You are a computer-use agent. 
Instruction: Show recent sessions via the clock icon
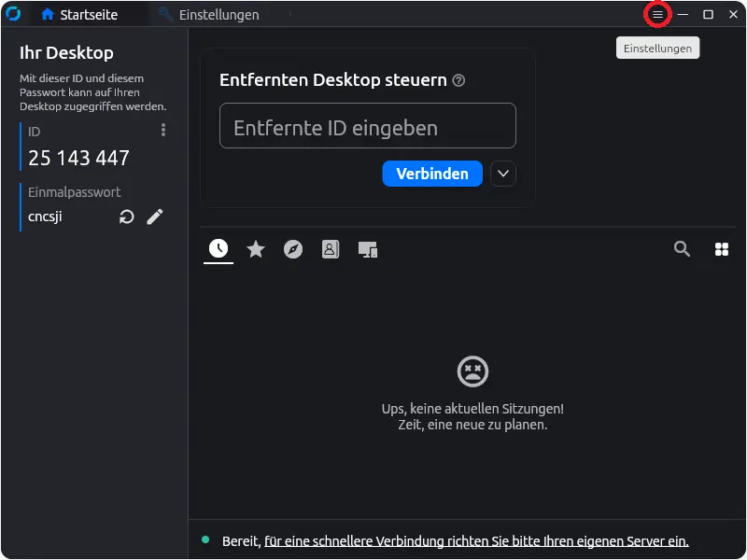point(218,248)
